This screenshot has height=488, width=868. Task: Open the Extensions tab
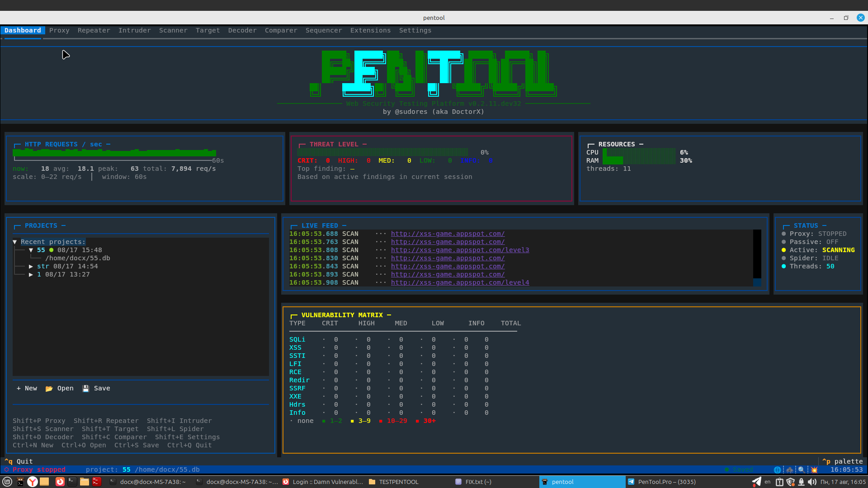[x=370, y=30]
